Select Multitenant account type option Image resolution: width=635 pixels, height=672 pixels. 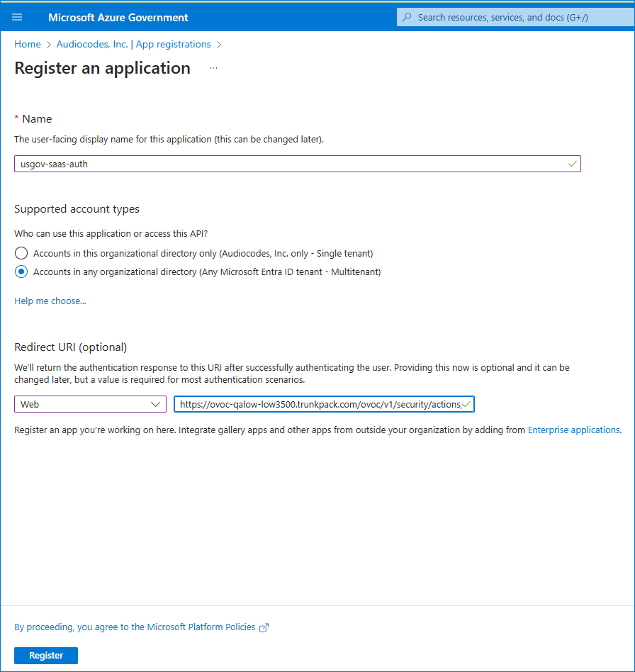click(x=21, y=271)
